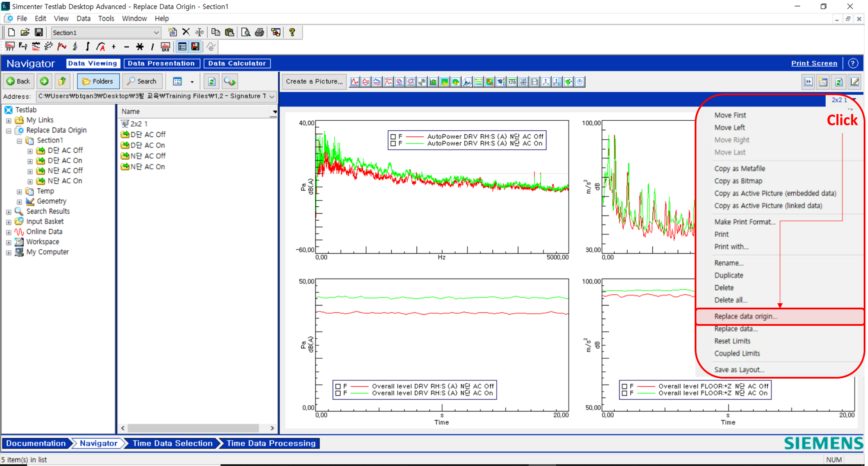Collapse the Section1 tree node
This screenshot has width=868, height=466.
(19, 141)
